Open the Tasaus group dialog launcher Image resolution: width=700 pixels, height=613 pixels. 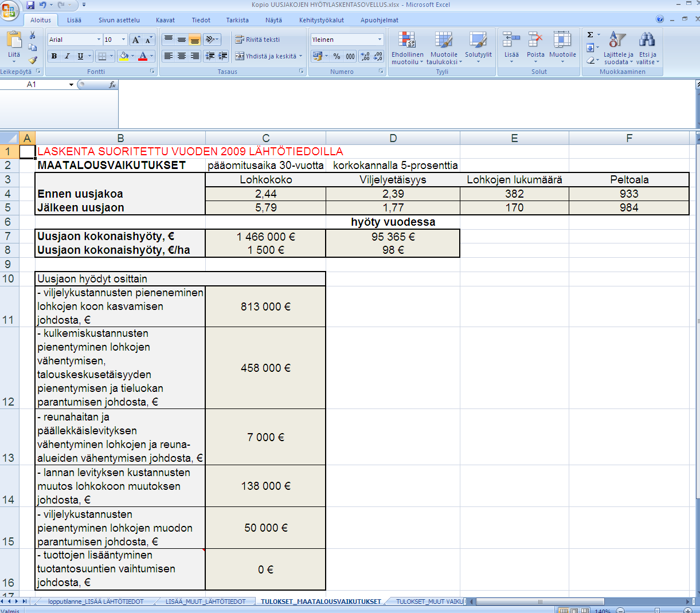click(x=302, y=72)
